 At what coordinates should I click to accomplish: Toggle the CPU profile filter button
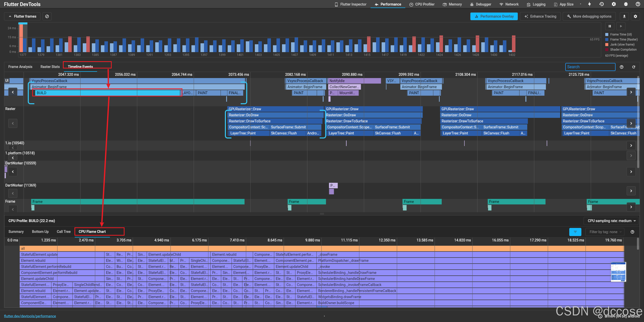click(575, 232)
